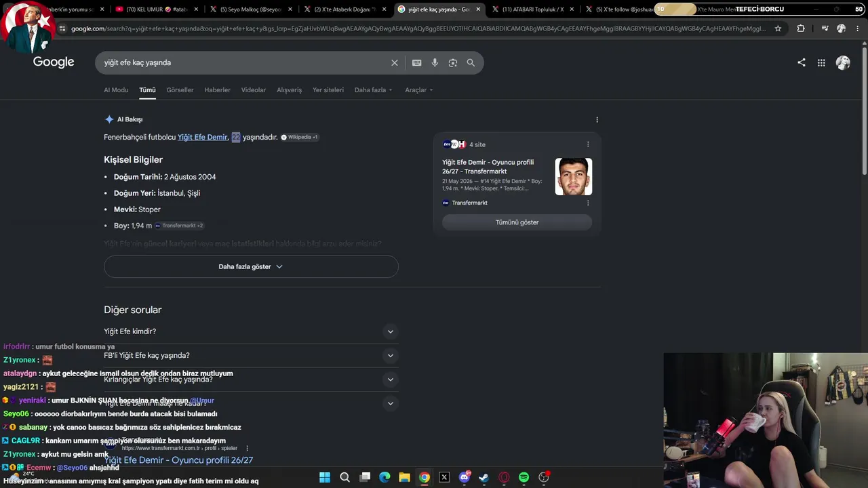Open the Haberler news tab
The image size is (868, 488).
[x=218, y=90]
